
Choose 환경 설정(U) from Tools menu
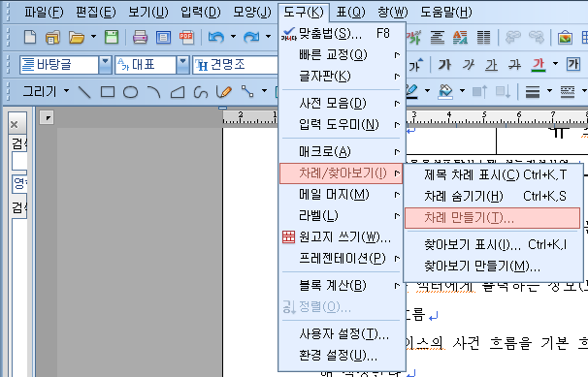[x=342, y=356]
